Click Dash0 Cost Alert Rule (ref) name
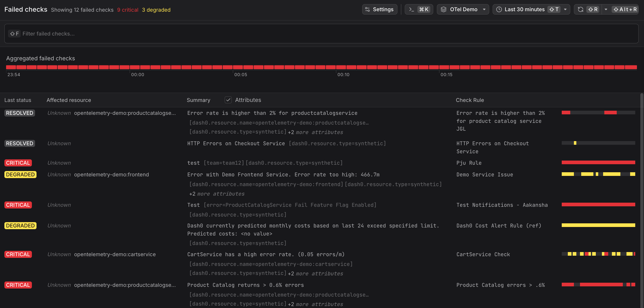The height and width of the screenshot is (308, 644). 499,226
